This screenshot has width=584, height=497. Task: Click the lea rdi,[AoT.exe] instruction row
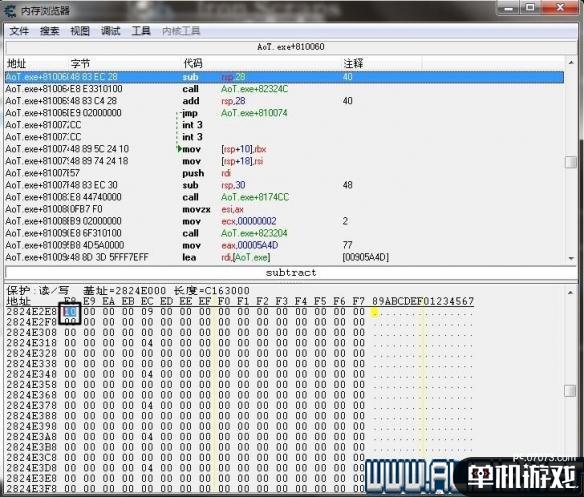click(284, 257)
